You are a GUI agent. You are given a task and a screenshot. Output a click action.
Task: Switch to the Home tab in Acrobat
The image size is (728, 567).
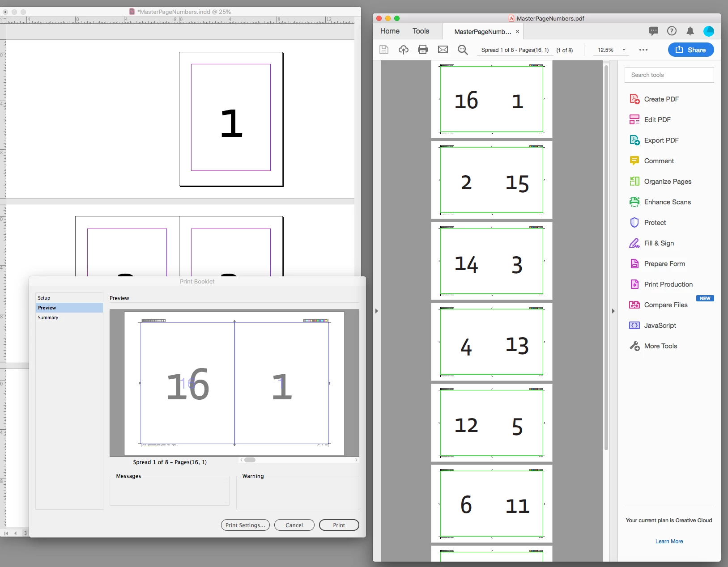point(390,31)
